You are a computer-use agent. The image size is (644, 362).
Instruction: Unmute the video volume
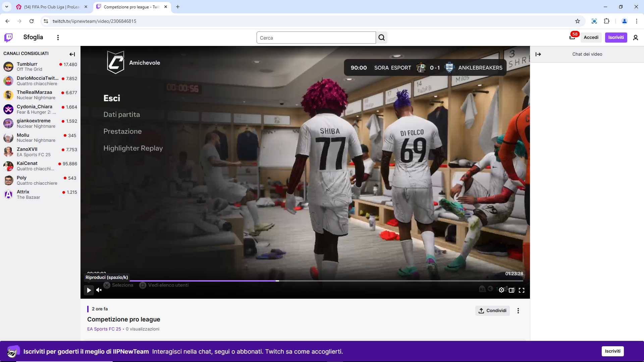coord(99,290)
